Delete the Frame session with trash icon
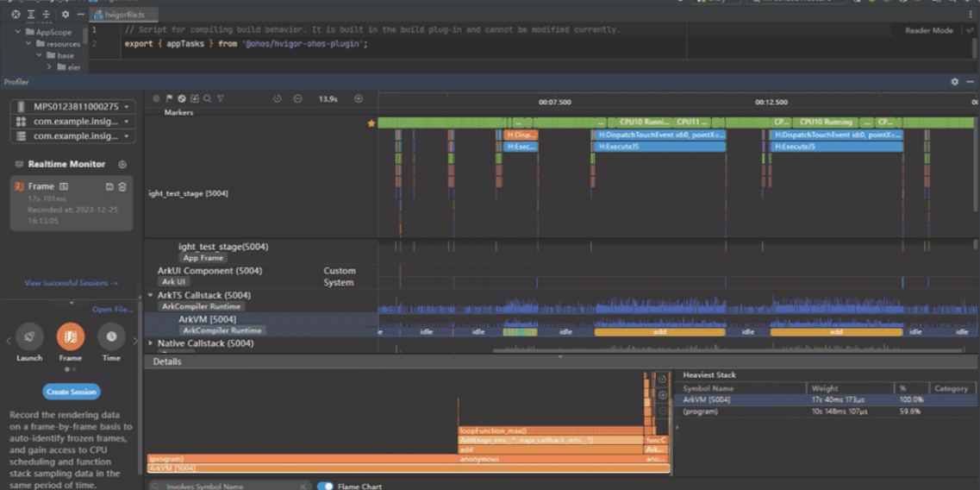980x490 pixels. point(122,186)
